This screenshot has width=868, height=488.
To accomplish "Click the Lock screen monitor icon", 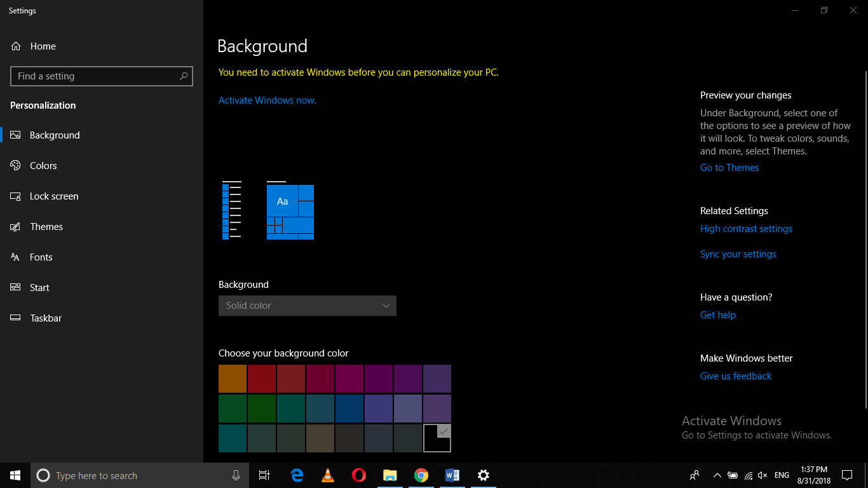I will [x=16, y=196].
